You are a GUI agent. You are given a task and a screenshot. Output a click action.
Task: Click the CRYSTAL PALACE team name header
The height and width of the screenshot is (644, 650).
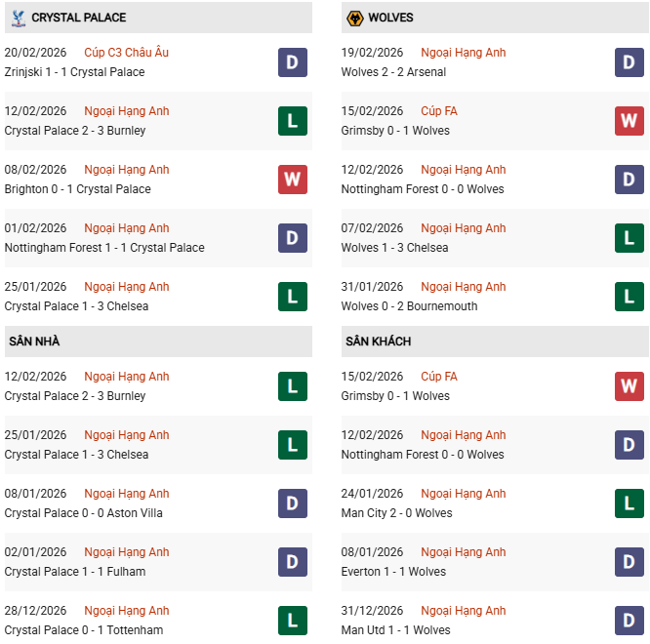pos(78,18)
